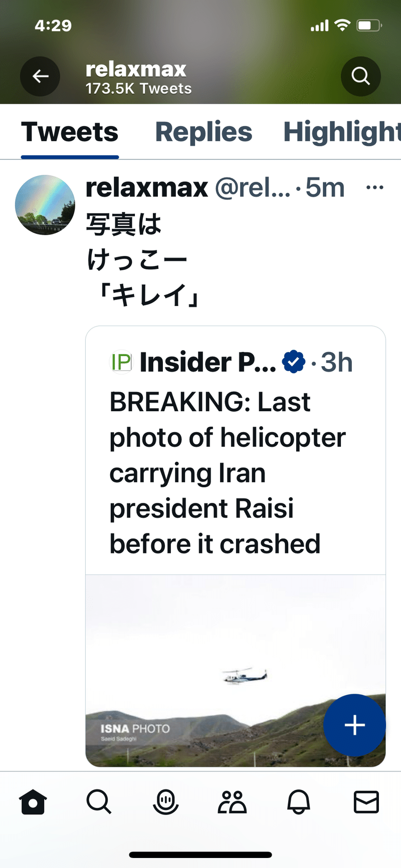Tap relaxmax username on the tweet
Viewport: 401px width, 868px height.
click(x=146, y=188)
